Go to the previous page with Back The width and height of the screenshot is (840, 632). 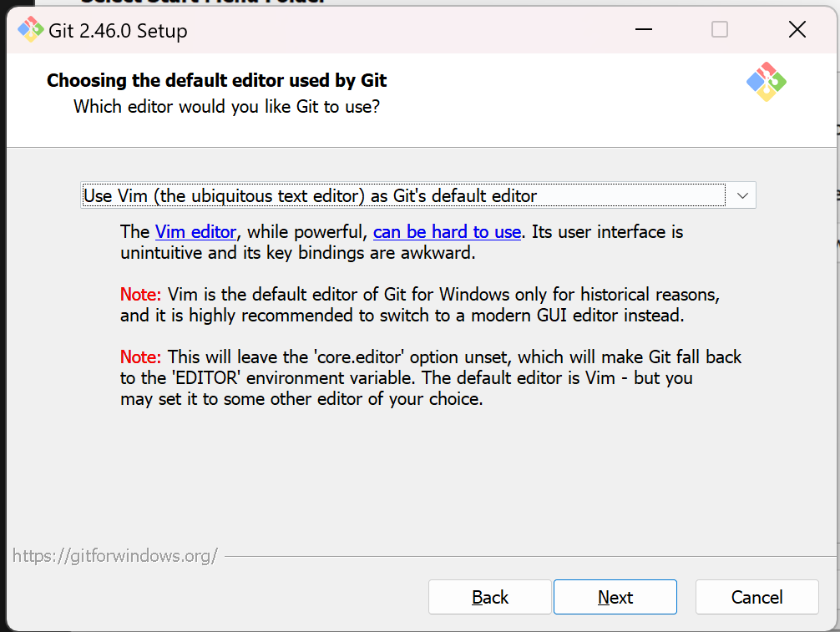click(489, 597)
